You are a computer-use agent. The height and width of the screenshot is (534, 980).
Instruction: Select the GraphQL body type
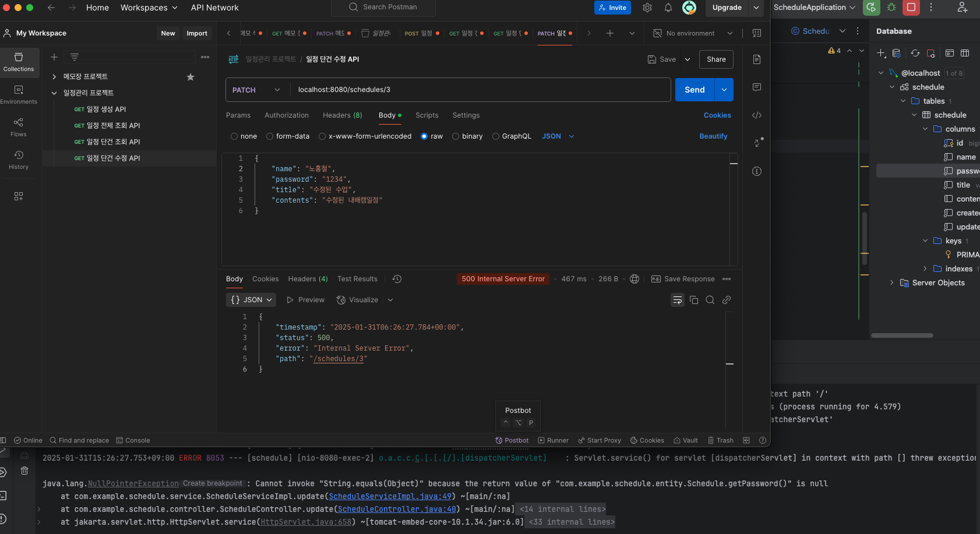(x=496, y=136)
